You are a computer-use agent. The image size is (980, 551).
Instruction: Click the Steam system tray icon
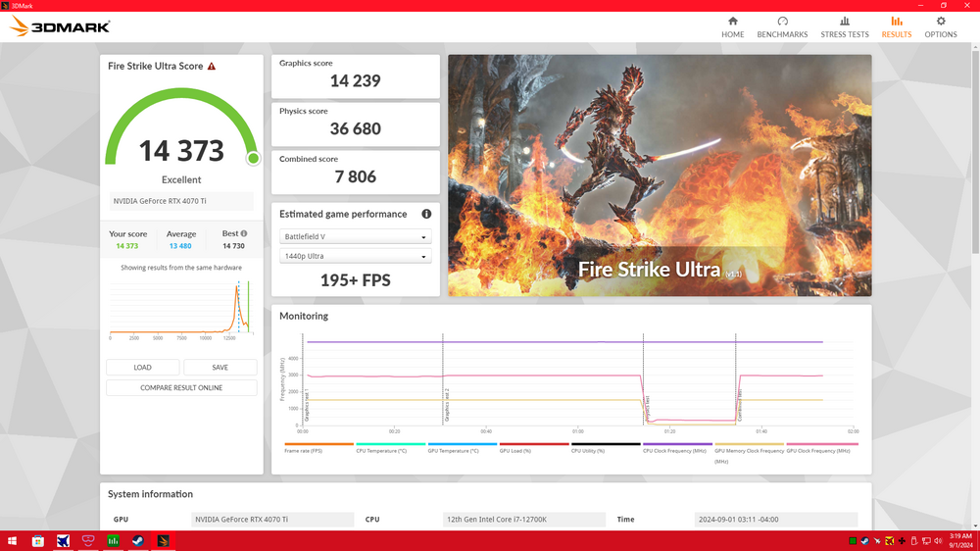click(x=864, y=541)
